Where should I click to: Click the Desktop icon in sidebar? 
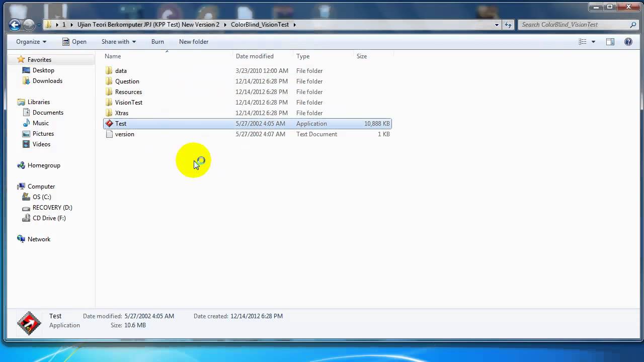tap(26, 70)
